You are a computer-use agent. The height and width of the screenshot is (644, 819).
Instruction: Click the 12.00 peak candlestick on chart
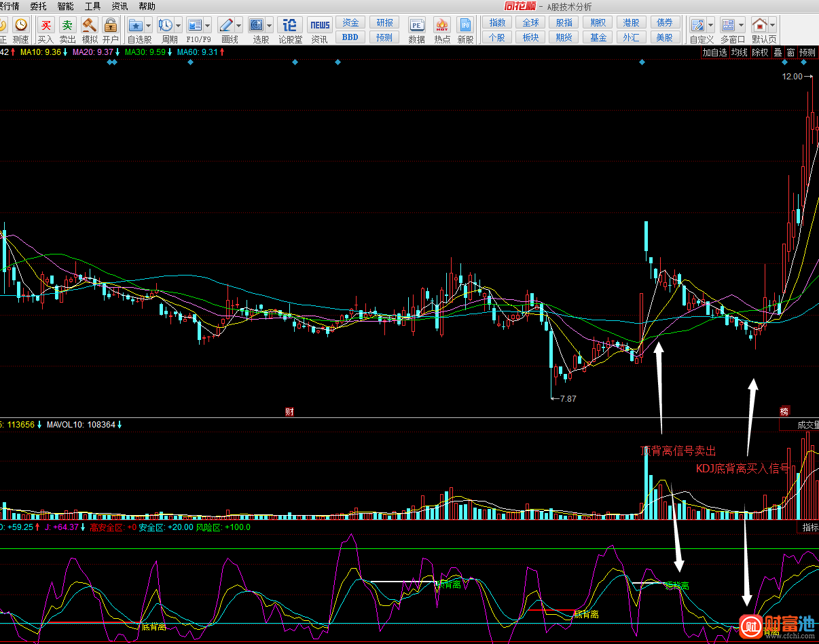point(811,102)
